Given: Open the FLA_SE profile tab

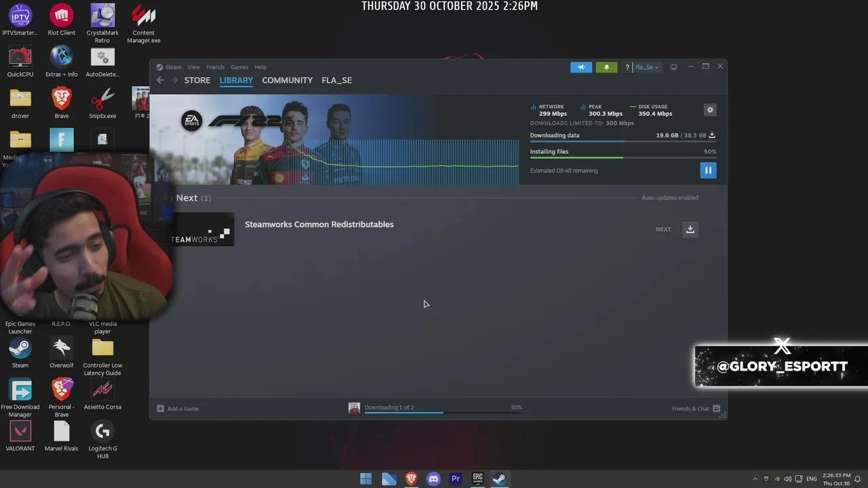Looking at the screenshot, I should point(336,80).
